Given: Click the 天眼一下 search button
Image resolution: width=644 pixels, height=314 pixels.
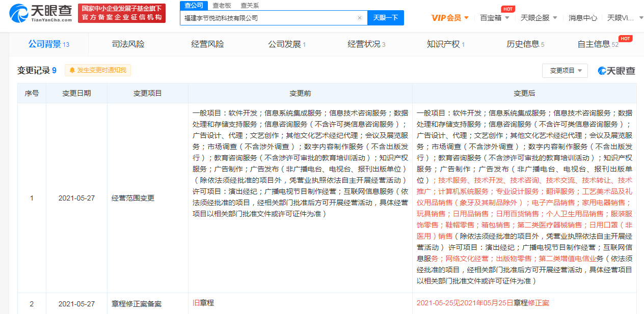Looking at the screenshot, I should coord(385,18).
